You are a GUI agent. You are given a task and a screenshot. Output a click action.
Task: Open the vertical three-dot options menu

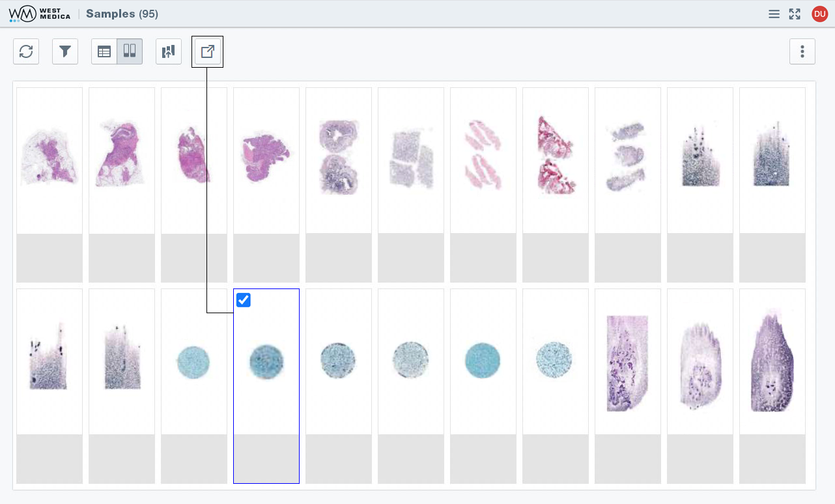click(802, 51)
